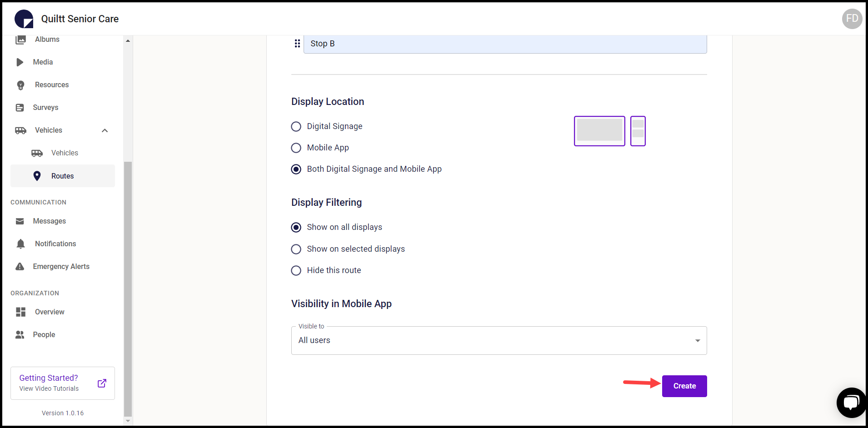Select the Mobile App radio button
Image resolution: width=868 pixels, height=428 pixels.
tap(296, 148)
